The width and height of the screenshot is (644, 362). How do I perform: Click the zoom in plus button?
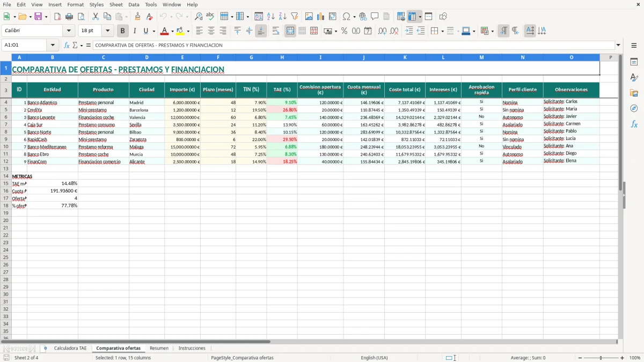click(623, 358)
